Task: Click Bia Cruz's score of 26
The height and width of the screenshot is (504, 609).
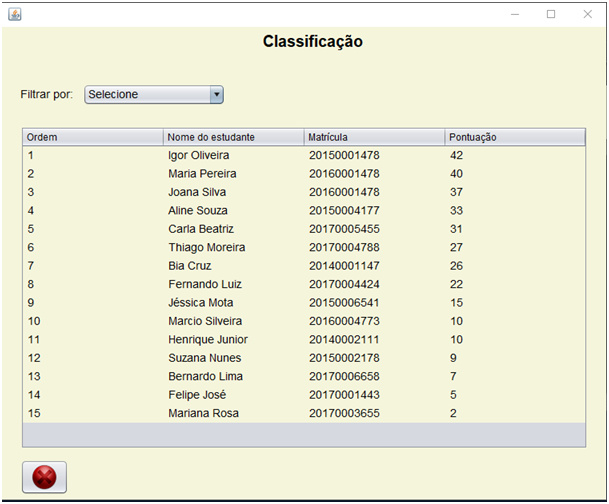Action: point(456,266)
